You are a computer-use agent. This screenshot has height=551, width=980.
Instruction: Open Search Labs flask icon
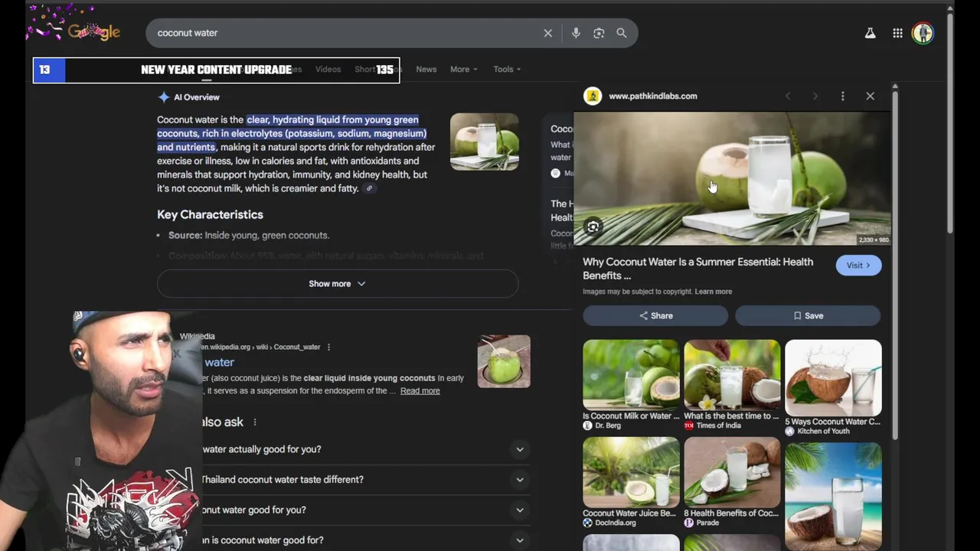870,34
